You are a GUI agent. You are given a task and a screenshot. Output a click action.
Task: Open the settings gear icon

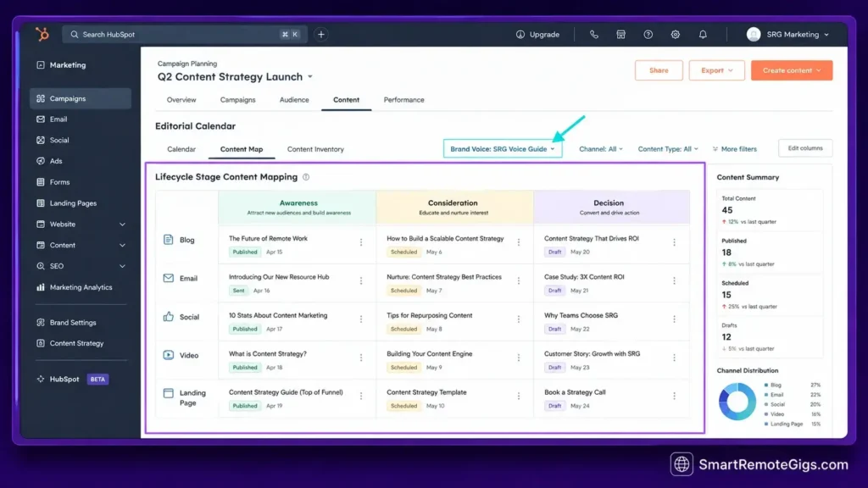click(x=676, y=34)
